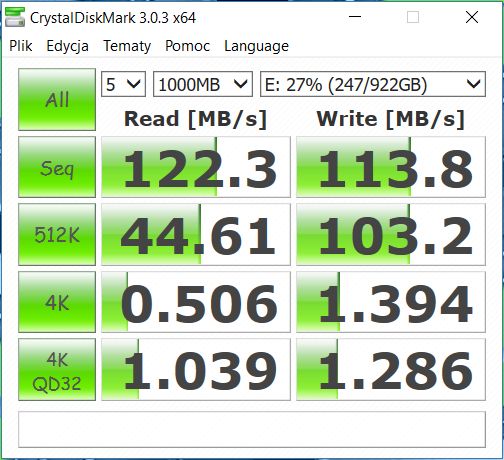The height and width of the screenshot is (460, 504).
Task: Click the Read [MB/s] column header
Action: (x=195, y=119)
